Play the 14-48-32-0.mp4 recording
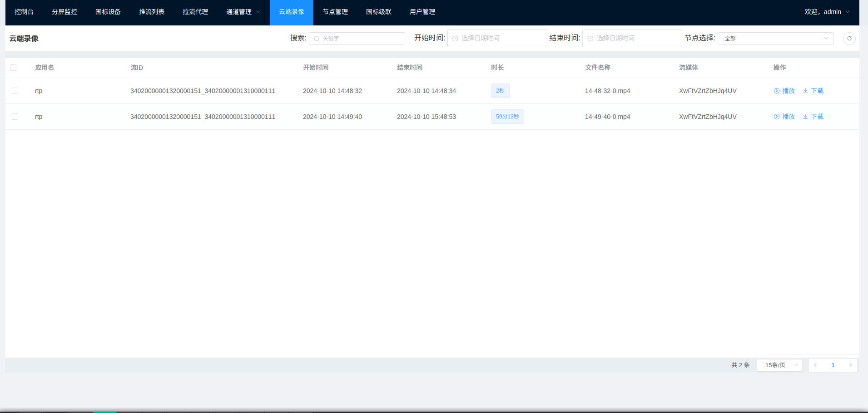 [x=784, y=91]
